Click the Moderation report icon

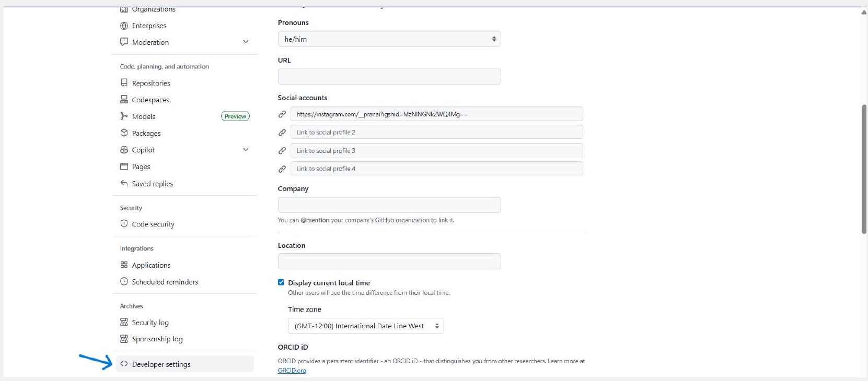click(124, 42)
